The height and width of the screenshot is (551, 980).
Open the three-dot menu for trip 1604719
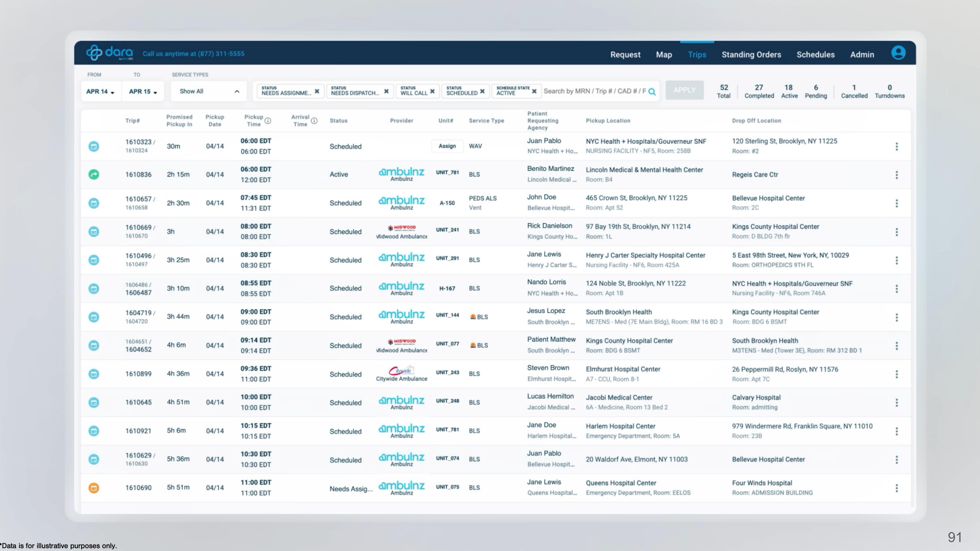[x=897, y=318]
